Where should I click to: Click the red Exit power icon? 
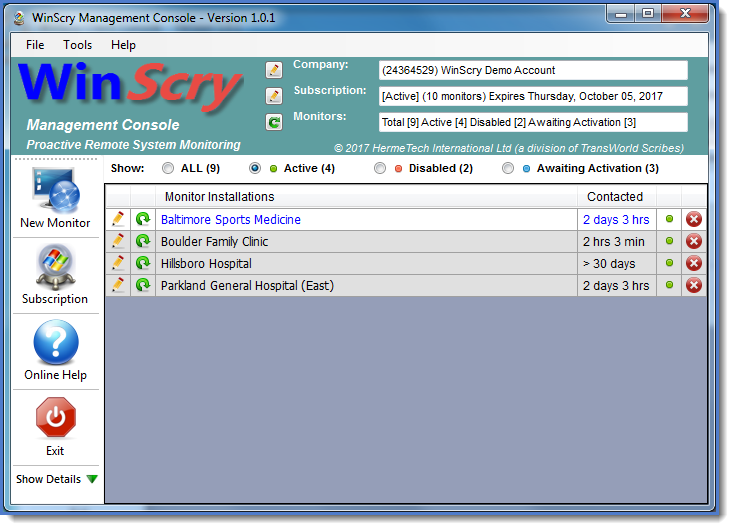pyautogui.click(x=55, y=418)
